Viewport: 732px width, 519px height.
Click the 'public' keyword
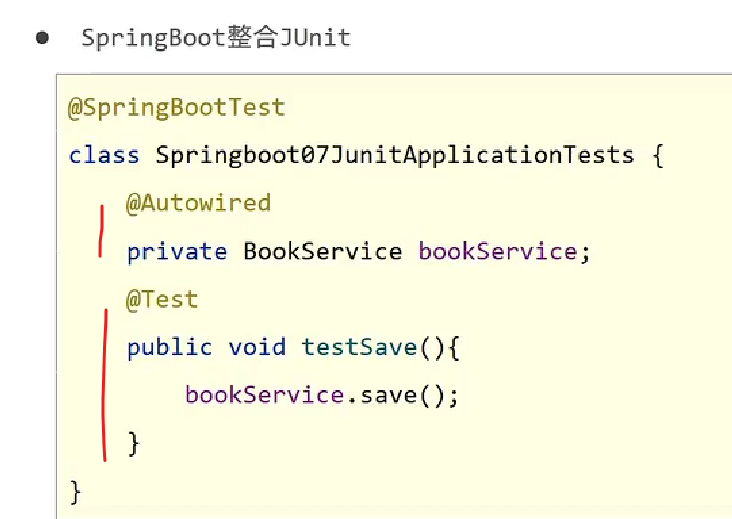pyautogui.click(x=169, y=348)
